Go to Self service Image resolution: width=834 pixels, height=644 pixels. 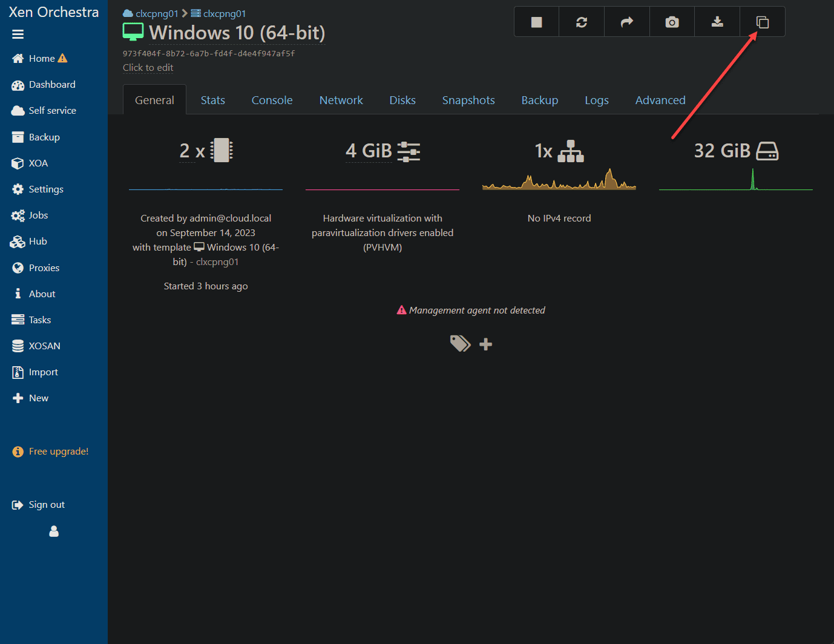(44, 111)
